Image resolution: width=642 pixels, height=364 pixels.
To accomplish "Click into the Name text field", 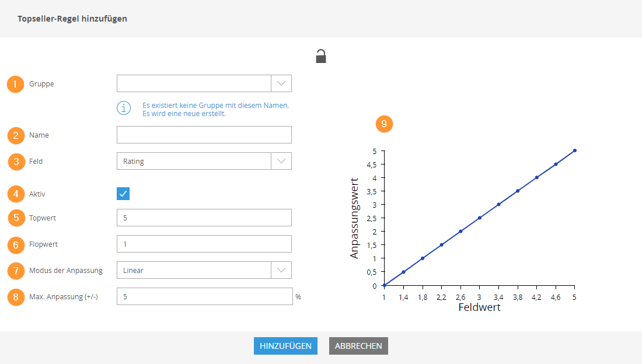I will [204, 135].
